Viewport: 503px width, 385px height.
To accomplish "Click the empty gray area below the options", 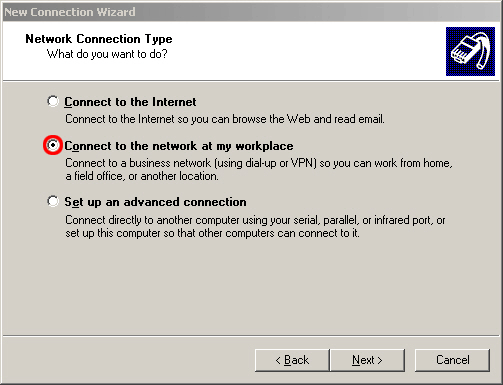I will (x=251, y=287).
